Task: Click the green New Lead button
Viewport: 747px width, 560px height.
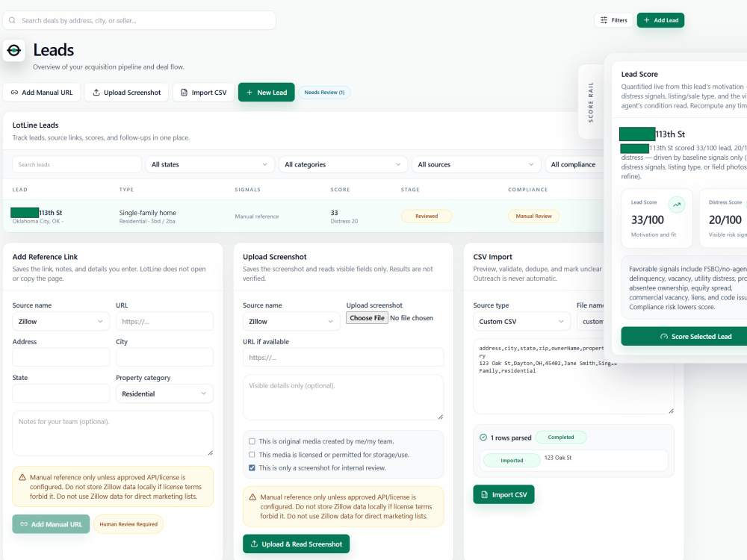Action: [267, 93]
